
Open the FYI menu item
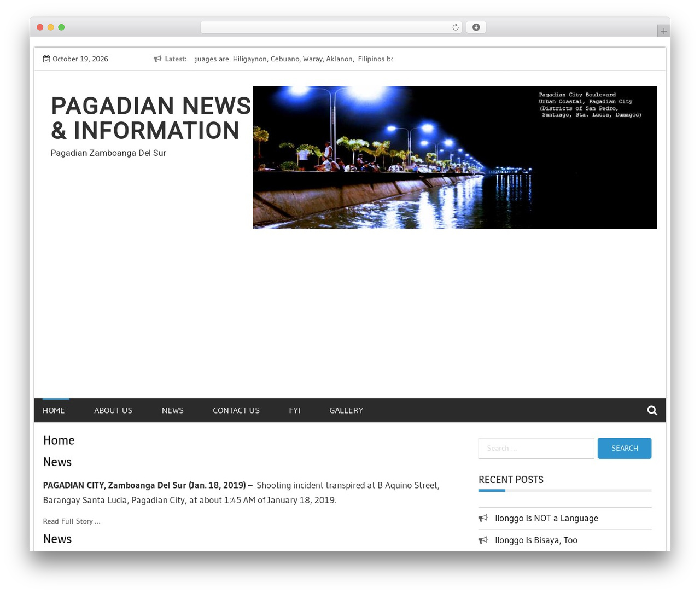tap(295, 410)
